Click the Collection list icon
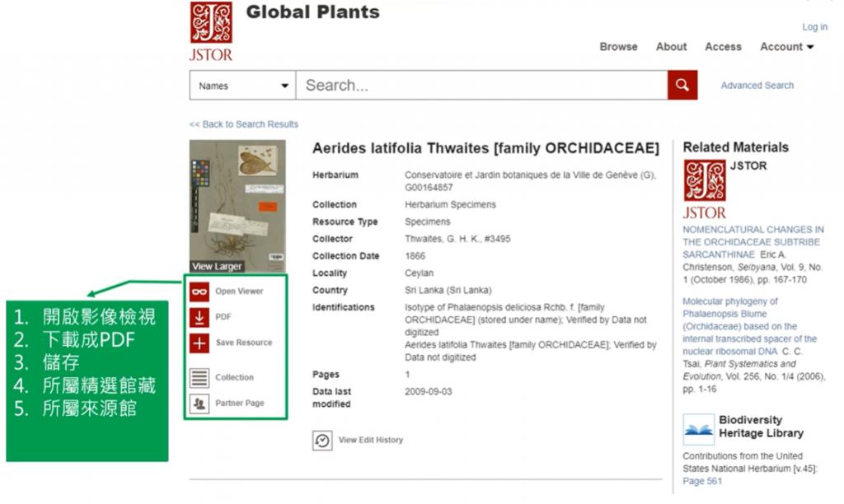844x504 pixels. 199,378
